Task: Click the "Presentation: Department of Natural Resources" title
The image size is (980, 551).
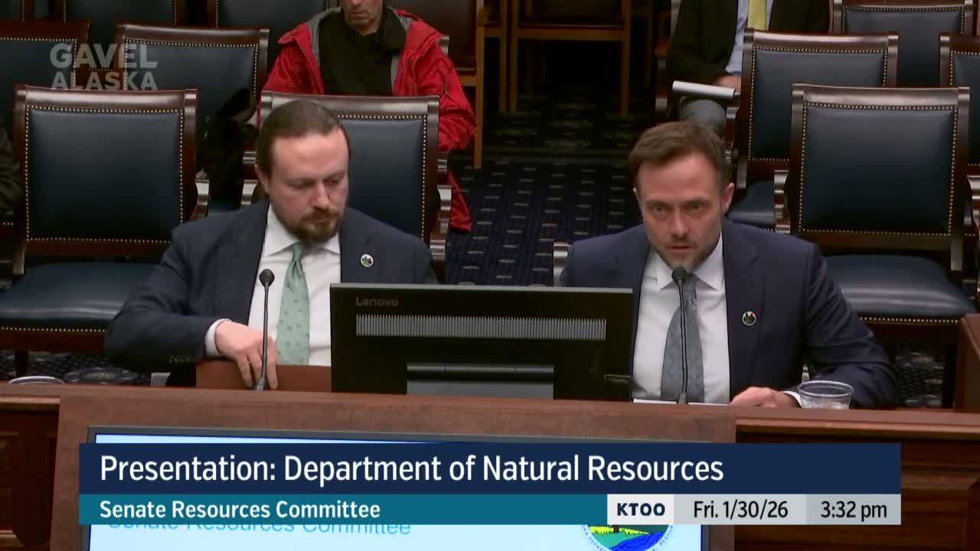Action: [411, 468]
